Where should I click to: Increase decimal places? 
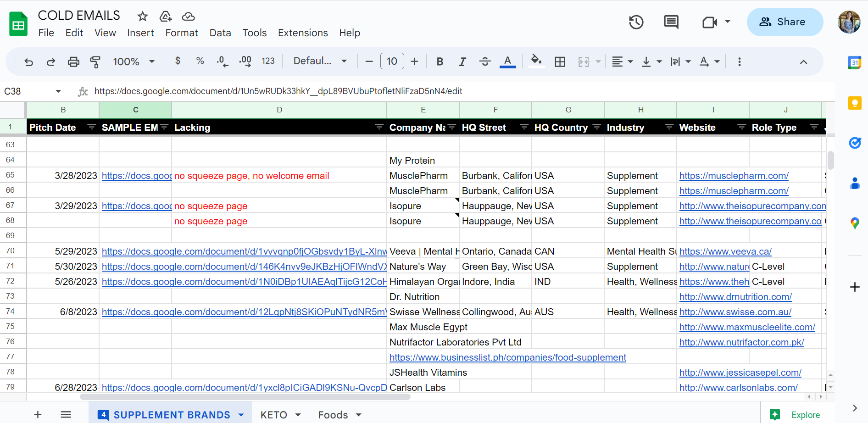(245, 61)
